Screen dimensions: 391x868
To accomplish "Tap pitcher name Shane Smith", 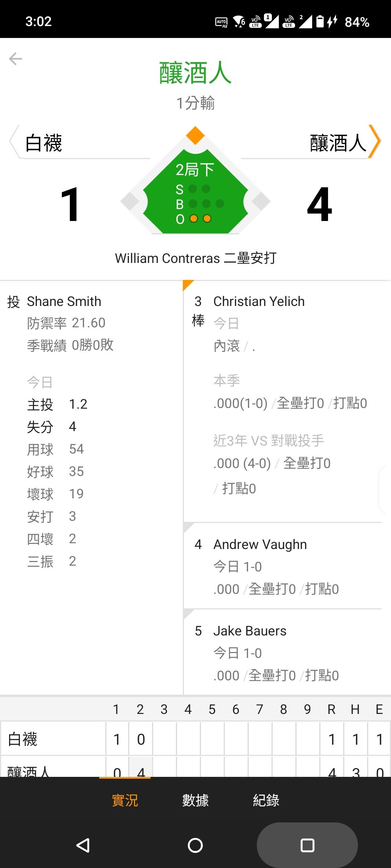I will pos(64,301).
